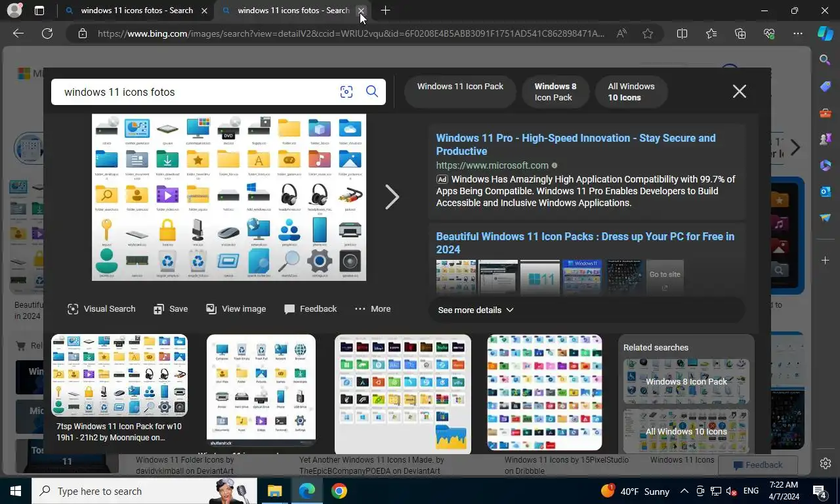The image size is (840, 504).
Task: Close the second browser tab
Action: [x=361, y=10]
